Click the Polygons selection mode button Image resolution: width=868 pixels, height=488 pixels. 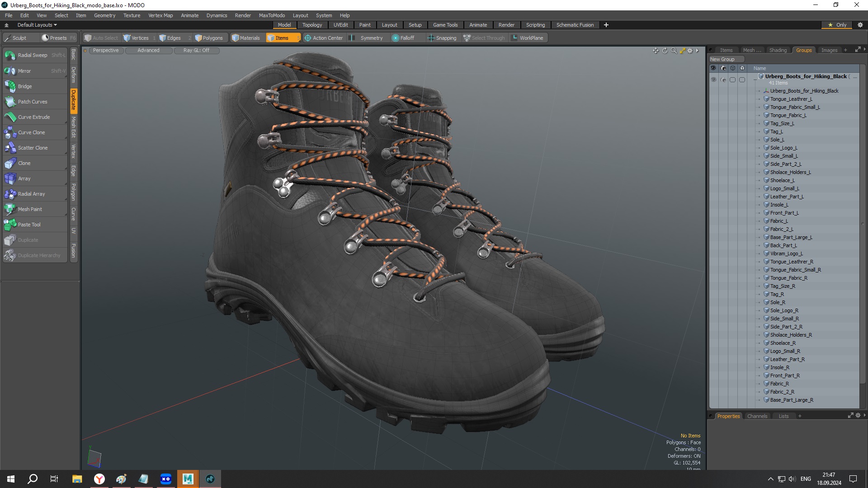(209, 38)
